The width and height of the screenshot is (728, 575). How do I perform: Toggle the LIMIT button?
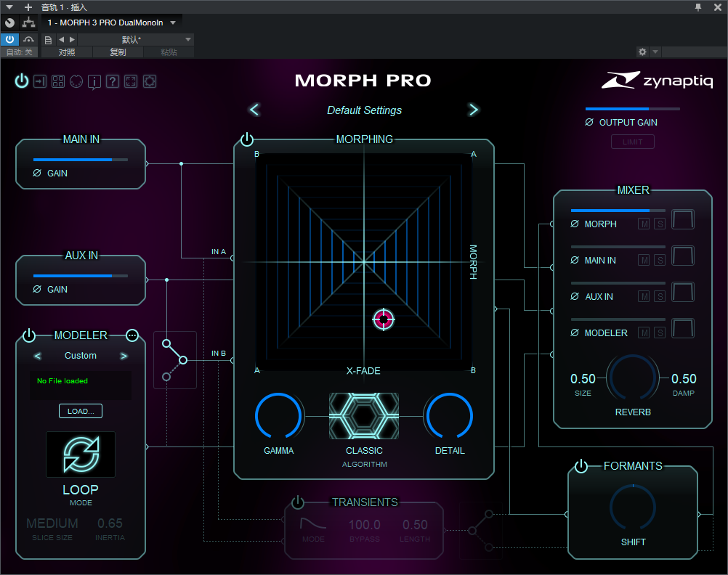[633, 142]
